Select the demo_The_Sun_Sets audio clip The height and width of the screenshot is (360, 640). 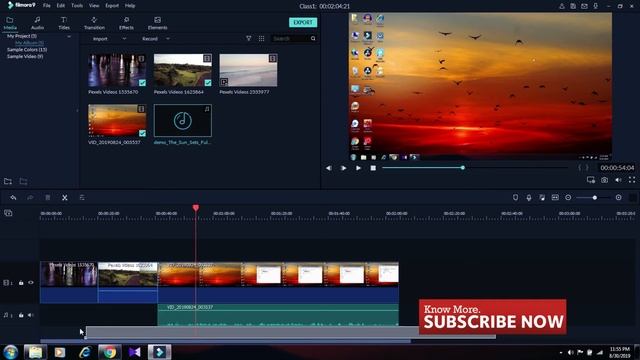coord(182,120)
